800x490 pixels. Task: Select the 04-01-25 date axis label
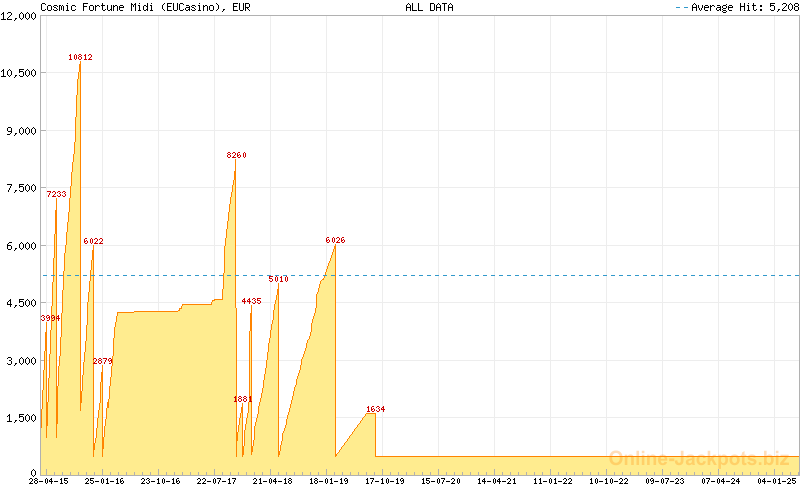coord(776,481)
